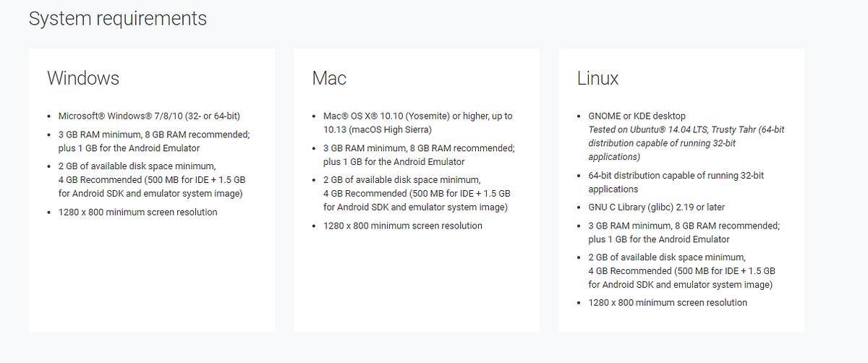Click the GNOME or KDE desktop item
Image resolution: width=868 pixels, height=363 pixels.
[637, 116]
